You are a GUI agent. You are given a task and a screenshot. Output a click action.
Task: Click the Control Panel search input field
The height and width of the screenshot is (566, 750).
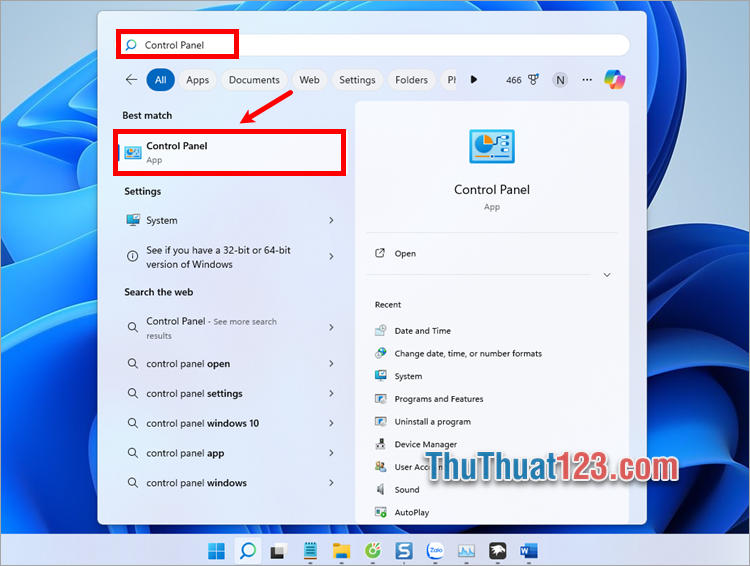click(x=374, y=45)
